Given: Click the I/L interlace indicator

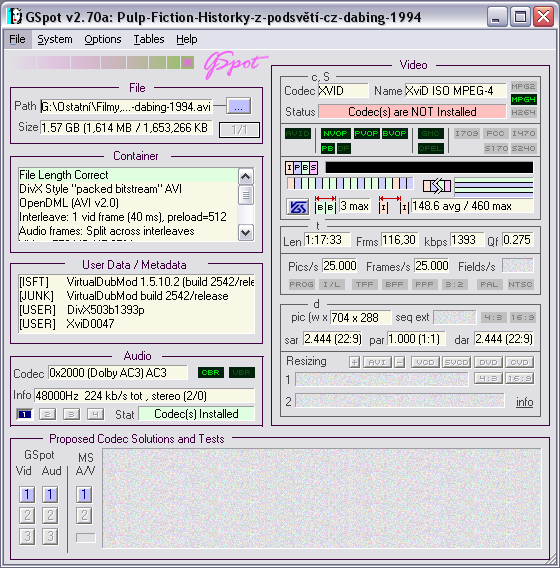Looking at the screenshot, I should tap(331, 284).
